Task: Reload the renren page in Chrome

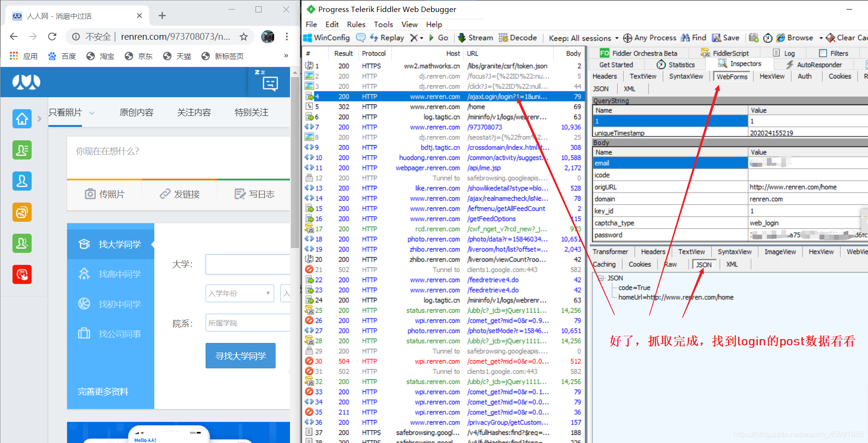Action: (x=52, y=36)
